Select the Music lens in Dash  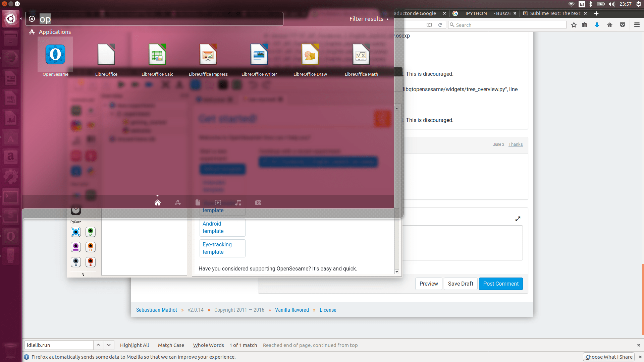coord(238,202)
